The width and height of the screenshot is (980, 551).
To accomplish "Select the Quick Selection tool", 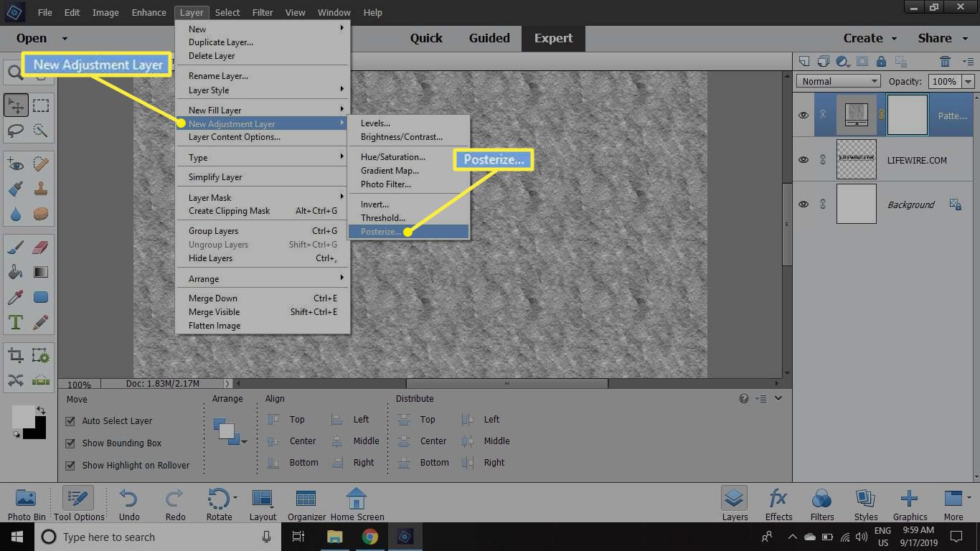I will click(41, 130).
